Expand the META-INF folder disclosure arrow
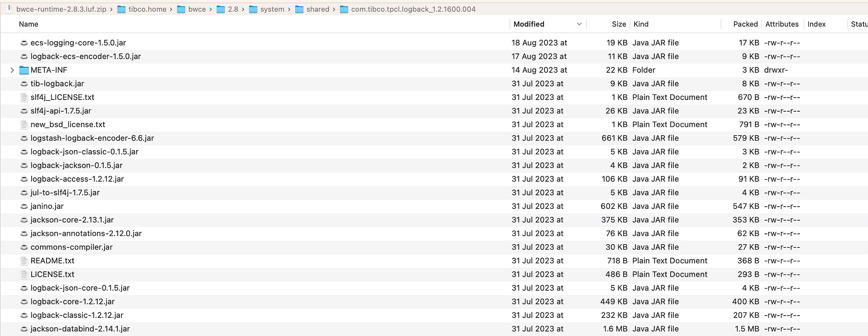868x336 pixels. 12,70
